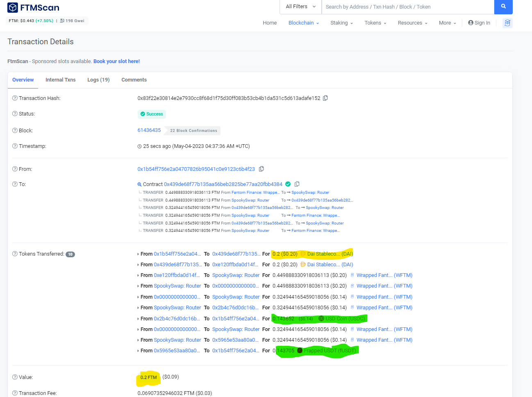The height and width of the screenshot is (397, 532).
Task: Click the help icon beside To label
Action: [x=15, y=184]
